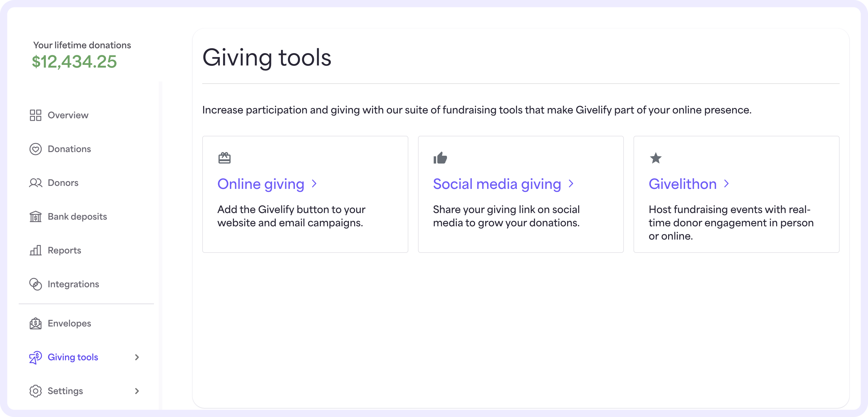Click the 'Your lifetime donations' label
868x417 pixels.
(82, 45)
